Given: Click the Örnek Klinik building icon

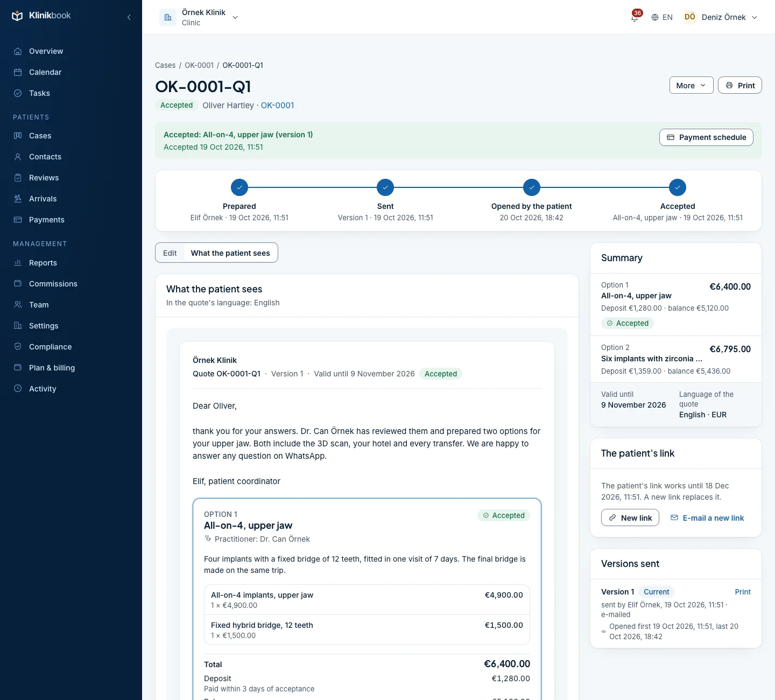Looking at the screenshot, I should coord(168,17).
